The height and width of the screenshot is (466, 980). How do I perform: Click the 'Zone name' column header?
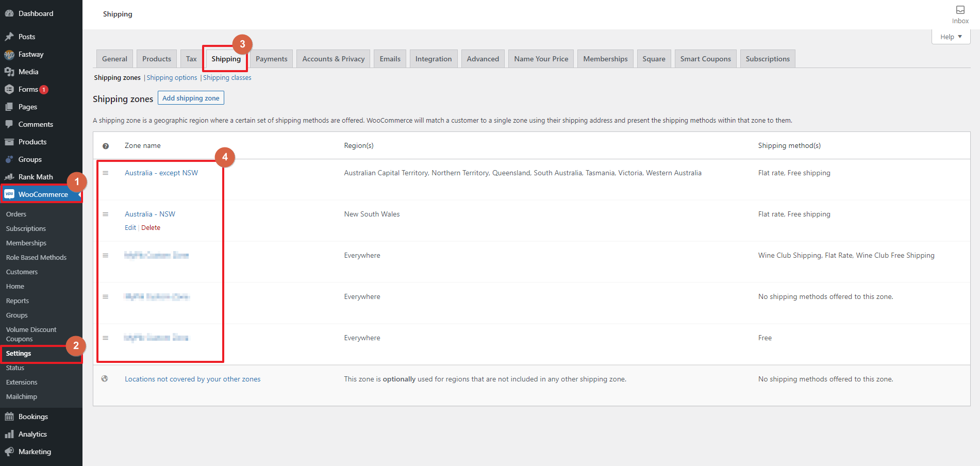pos(143,145)
